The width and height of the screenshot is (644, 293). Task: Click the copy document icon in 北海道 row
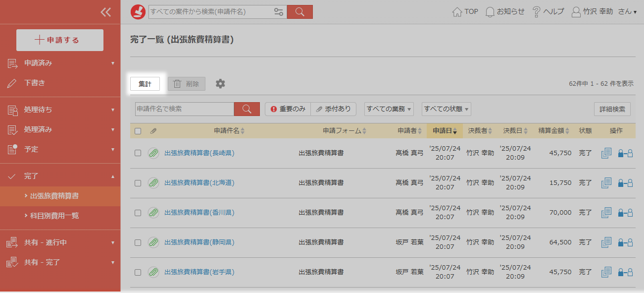pos(606,183)
